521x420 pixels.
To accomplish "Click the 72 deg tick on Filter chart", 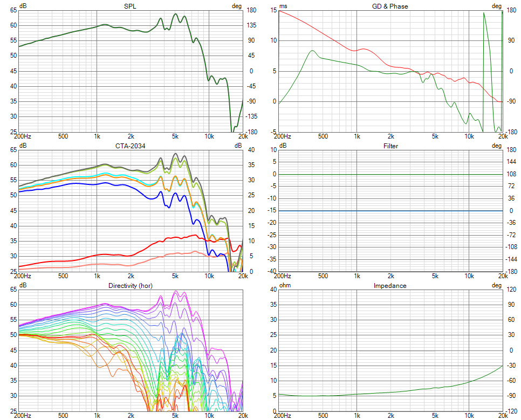I will (x=511, y=186).
